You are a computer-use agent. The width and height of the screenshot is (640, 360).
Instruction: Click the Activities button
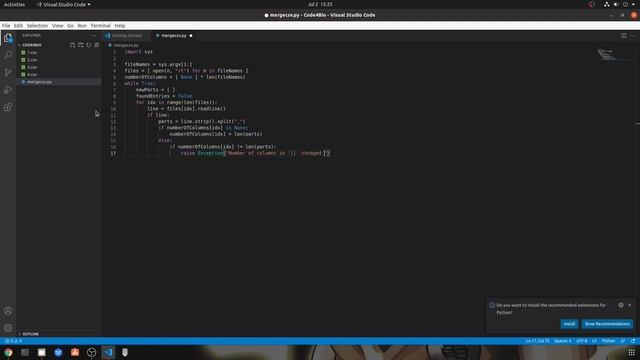click(x=14, y=4)
